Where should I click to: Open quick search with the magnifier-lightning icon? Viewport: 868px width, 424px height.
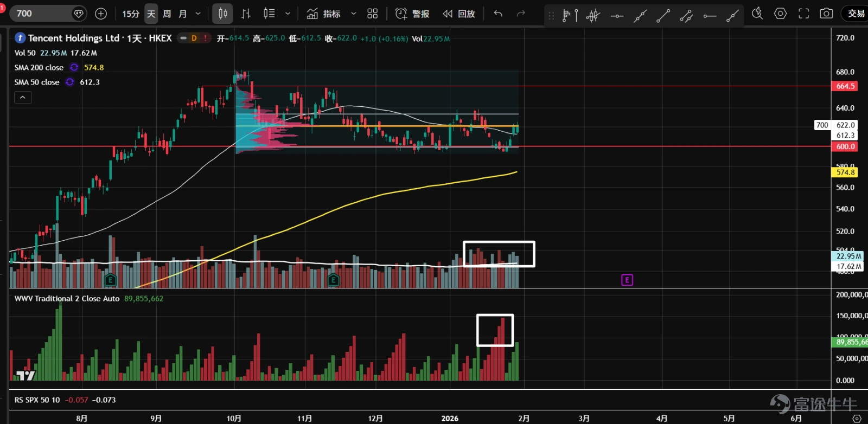[757, 14]
